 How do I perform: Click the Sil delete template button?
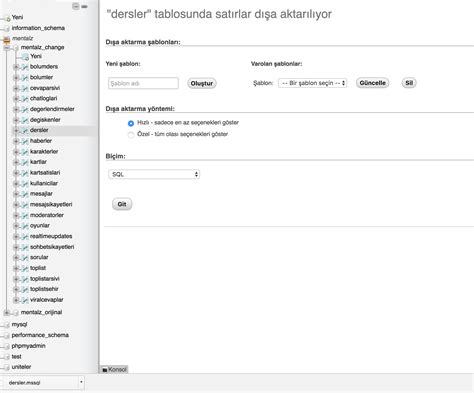point(409,83)
